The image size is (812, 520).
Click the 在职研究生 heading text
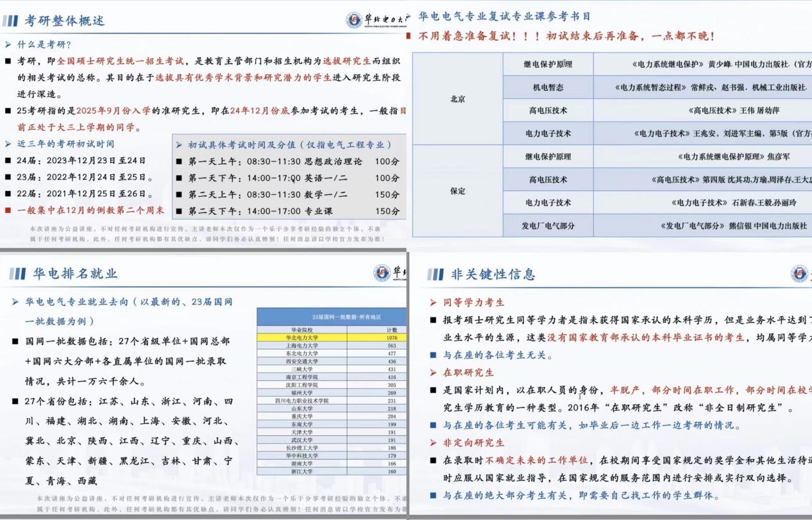[x=469, y=373]
